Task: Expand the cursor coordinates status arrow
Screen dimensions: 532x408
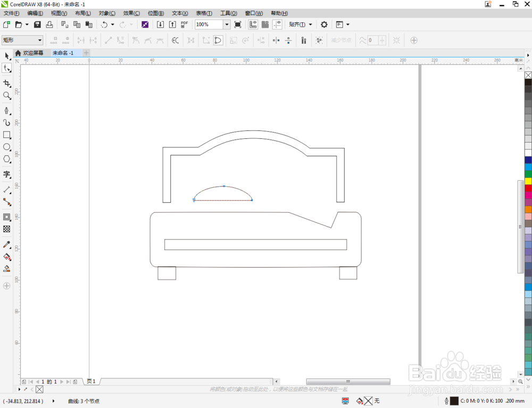Action: click(54, 401)
